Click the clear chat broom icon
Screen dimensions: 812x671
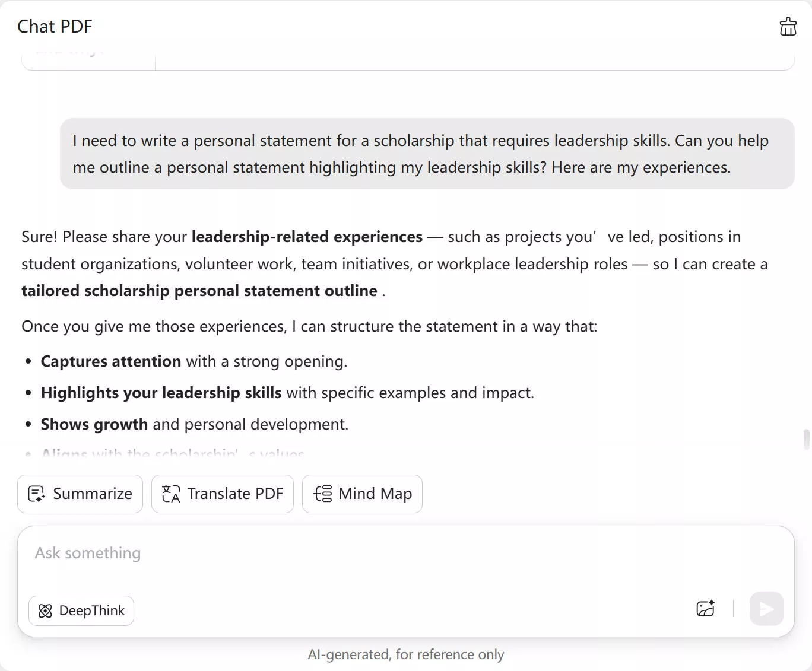click(x=788, y=27)
